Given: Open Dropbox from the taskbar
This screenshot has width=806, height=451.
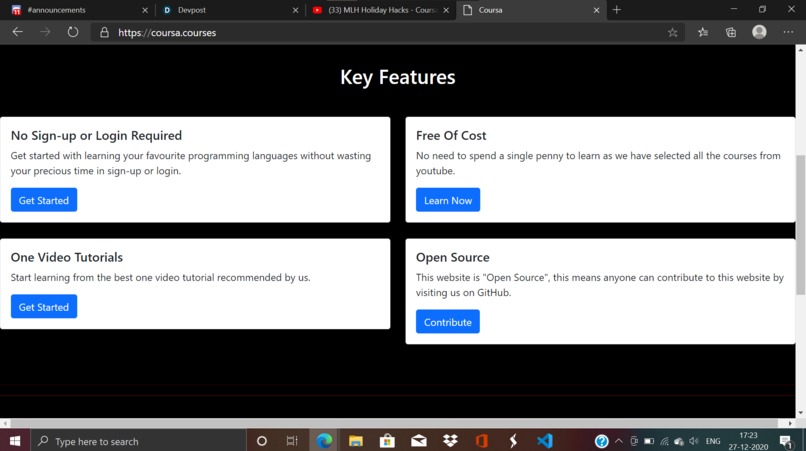Looking at the screenshot, I should coord(450,441).
